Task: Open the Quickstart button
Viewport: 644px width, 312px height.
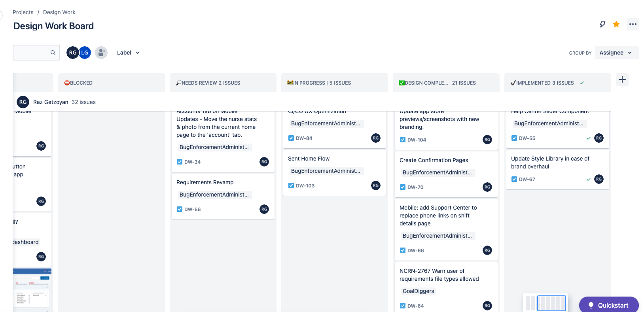Action: (609, 305)
